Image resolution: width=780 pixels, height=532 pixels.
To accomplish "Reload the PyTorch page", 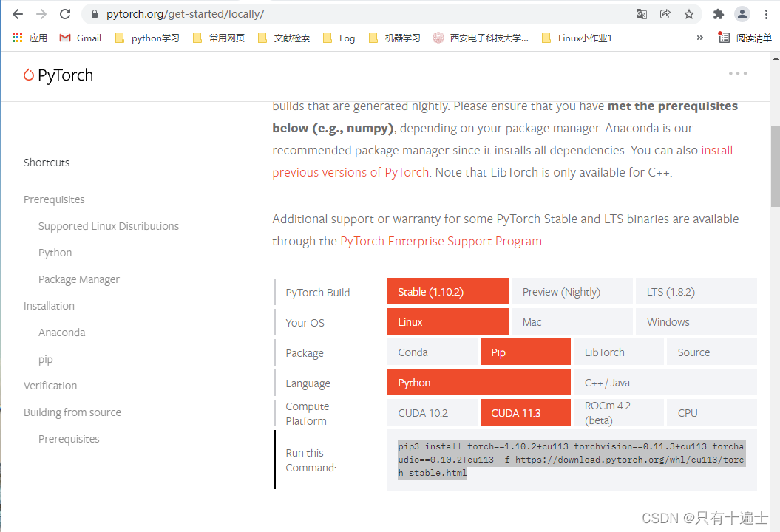I will [x=65, y=14].
